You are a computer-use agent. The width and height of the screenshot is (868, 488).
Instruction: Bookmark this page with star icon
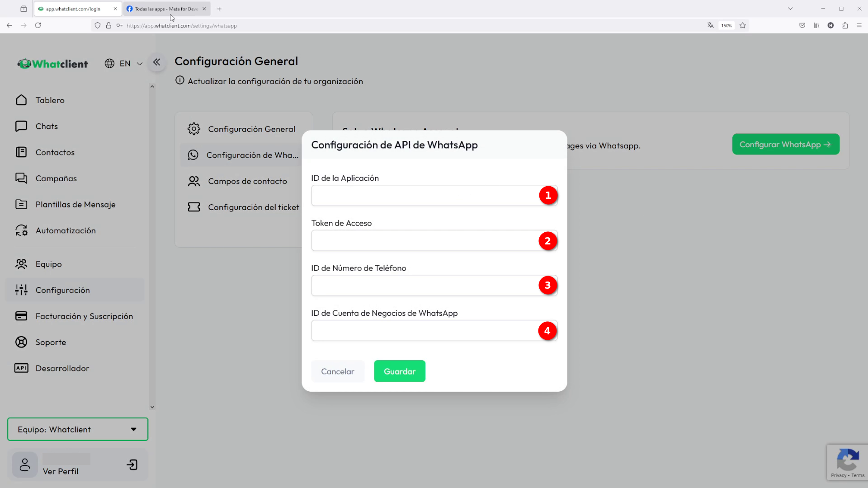[742, 25]
